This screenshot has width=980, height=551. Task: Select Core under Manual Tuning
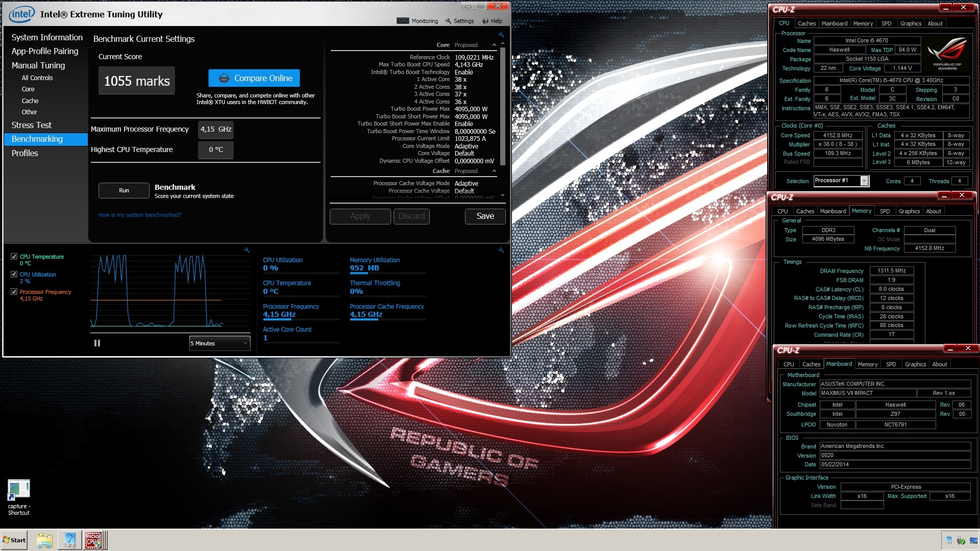28,89
